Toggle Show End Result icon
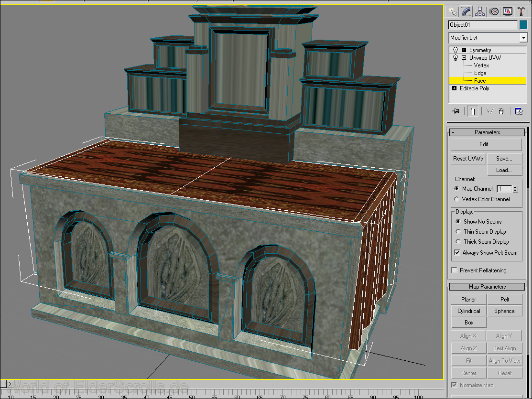 coord(473,111)
